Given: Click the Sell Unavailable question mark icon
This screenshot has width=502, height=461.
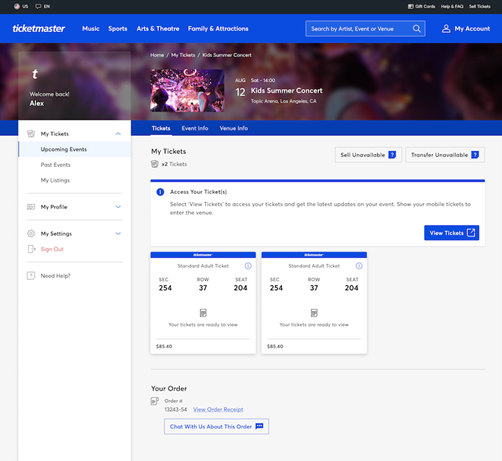Looking at the screenshot, I should pyautogui.click(x=392, y=155).
